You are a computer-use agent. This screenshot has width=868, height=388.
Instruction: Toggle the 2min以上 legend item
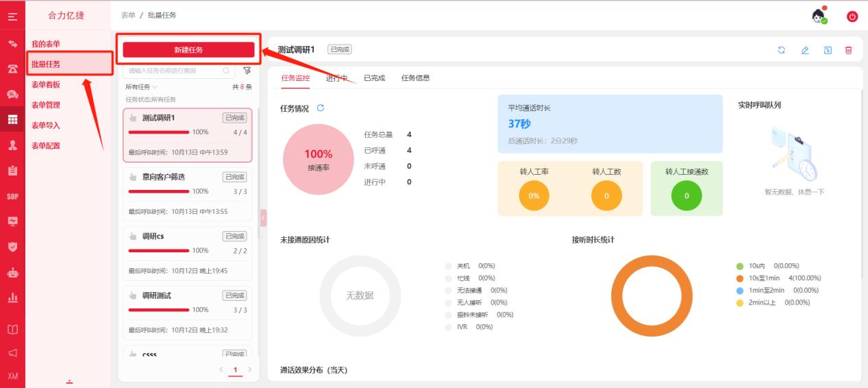pos(773,302)
